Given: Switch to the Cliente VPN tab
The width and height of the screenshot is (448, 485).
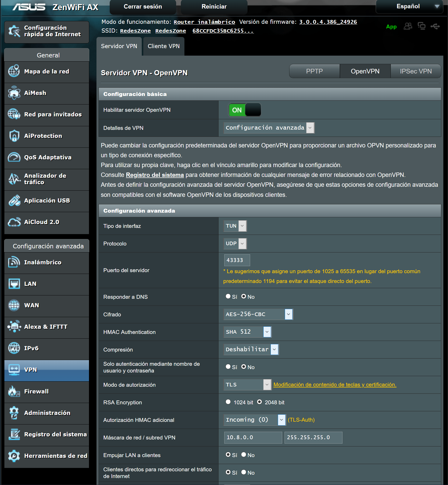Looking at the screenshot, I should (164, 46).
